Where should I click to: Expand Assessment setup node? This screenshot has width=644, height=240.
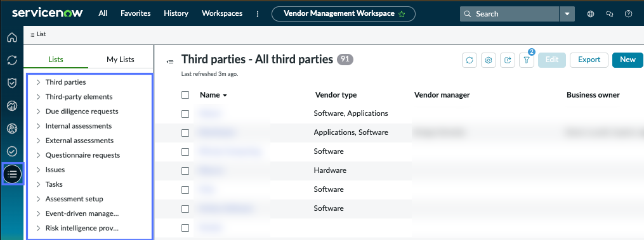(38, 199)
